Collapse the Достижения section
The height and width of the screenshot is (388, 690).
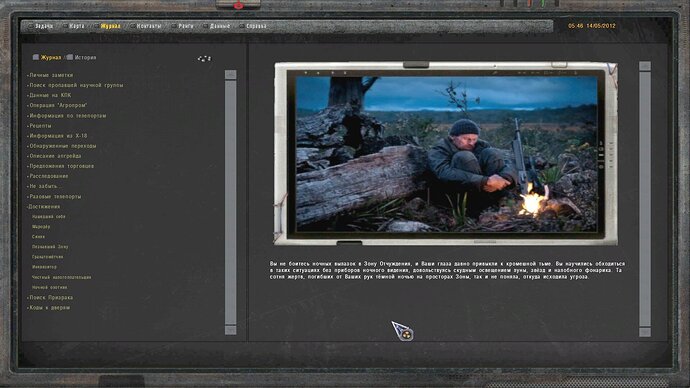click(x=44, y=207)
